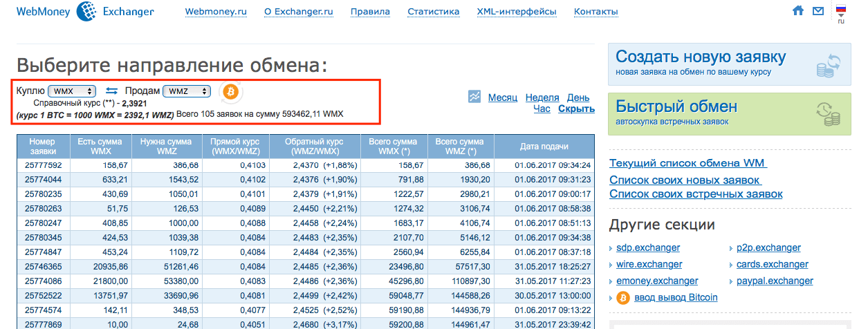Image resolution: width=868 pixels, height=329 pixels.
Task: Open Список своих встречных заявок
Action: tap(696, 194)
